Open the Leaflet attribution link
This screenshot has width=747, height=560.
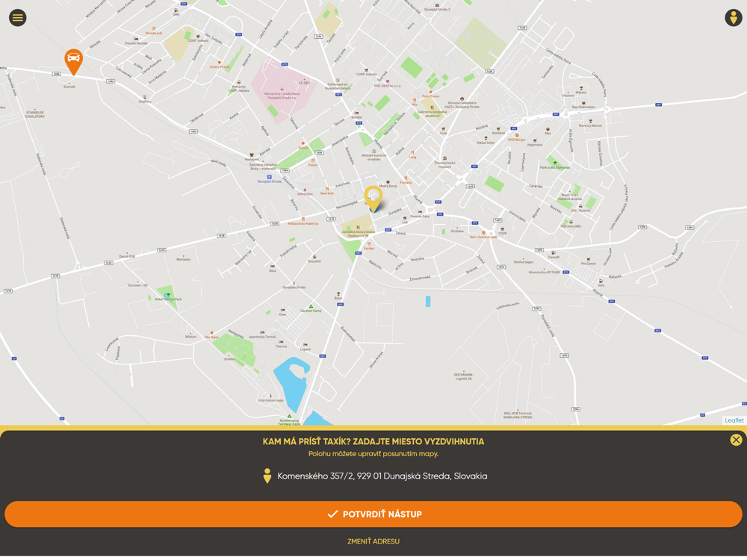tap(734, 420)
